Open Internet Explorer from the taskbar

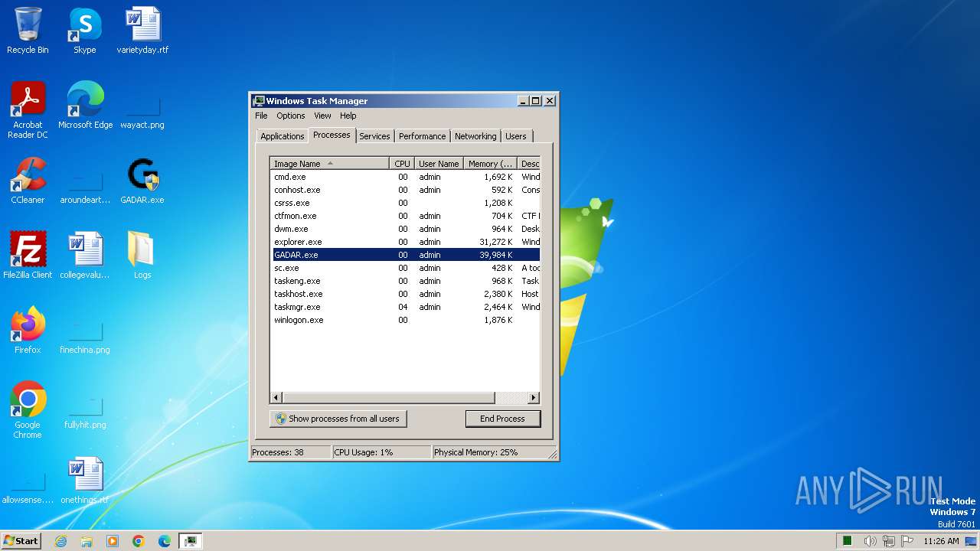pyautogui.click(x=60, y=541)
